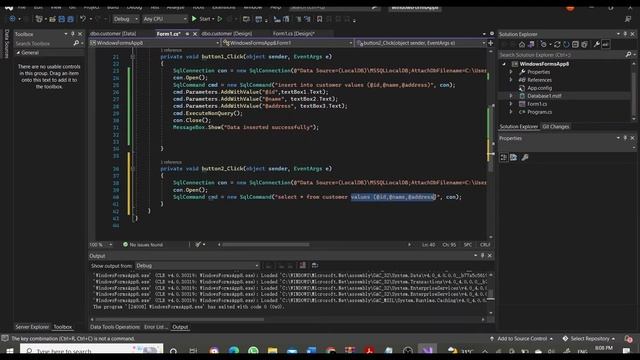
Task: Click the No issues found status indicator
Action: 143,245
